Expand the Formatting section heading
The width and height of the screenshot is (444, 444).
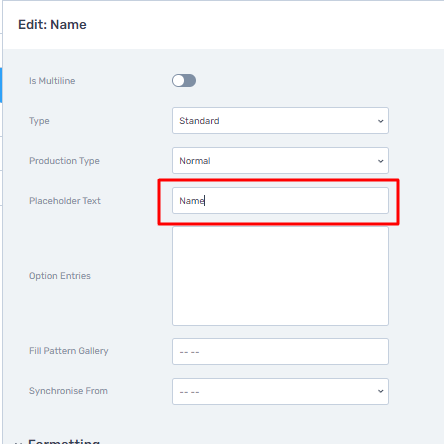tap(64, 441)
